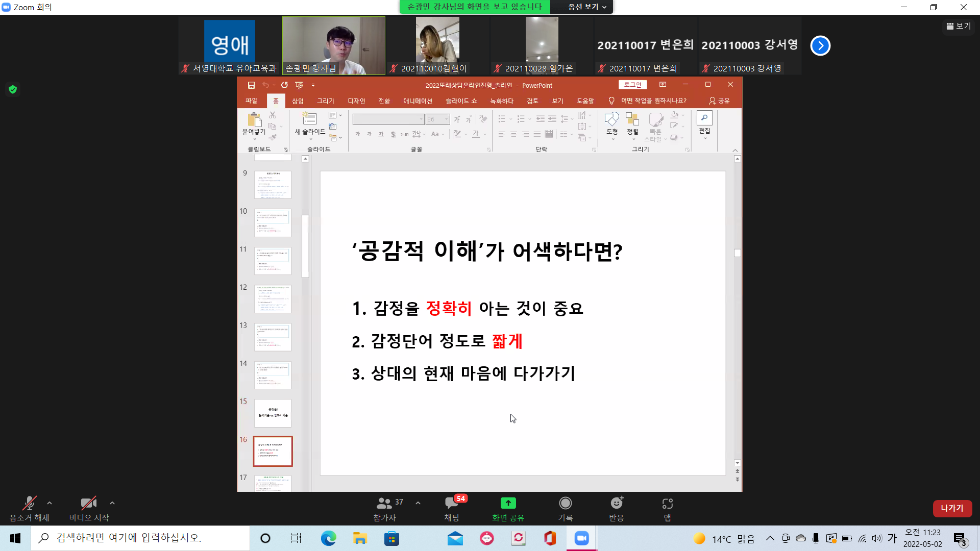
Task: Select 손광민 강사님 video thumbnail
Action: (x=334, y=45)
